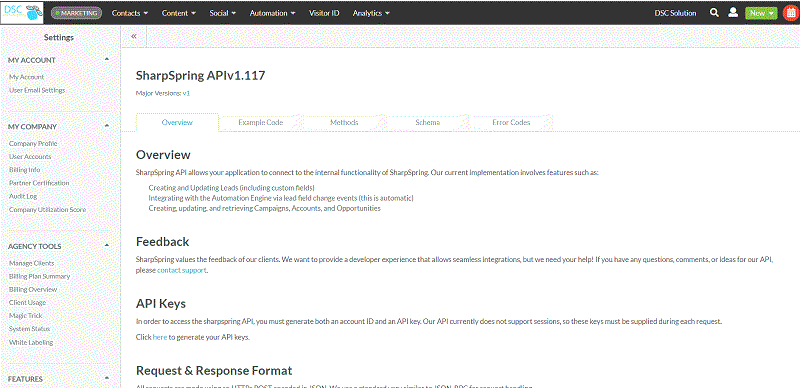
Task: Switch to the Schema tab
Action: [x=428, y=123]
